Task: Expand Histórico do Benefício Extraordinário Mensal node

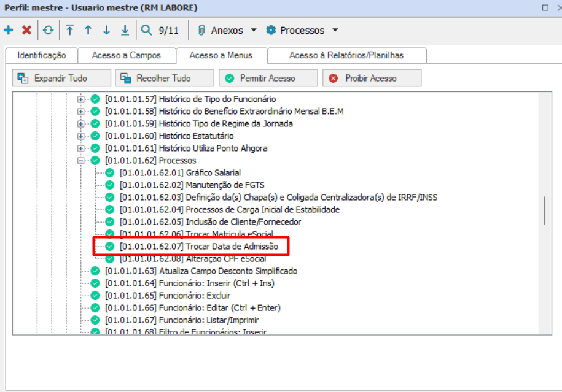Action: point(81,111)
